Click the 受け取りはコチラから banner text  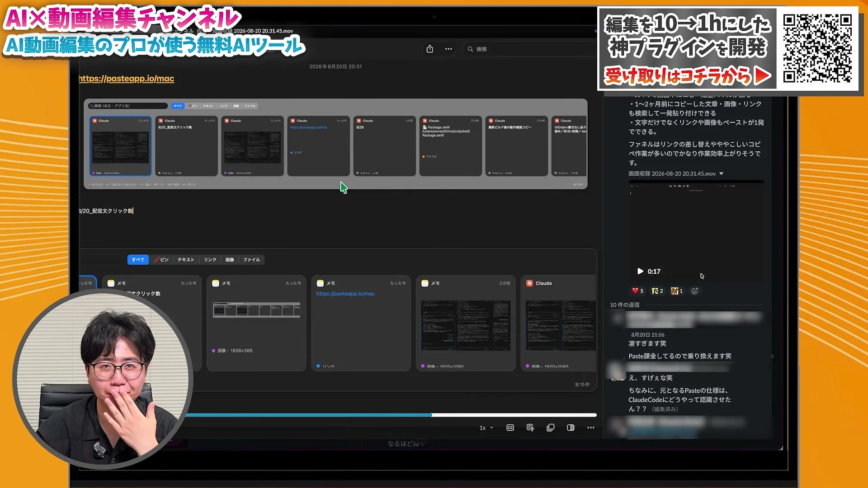click(x=687, y=75)
